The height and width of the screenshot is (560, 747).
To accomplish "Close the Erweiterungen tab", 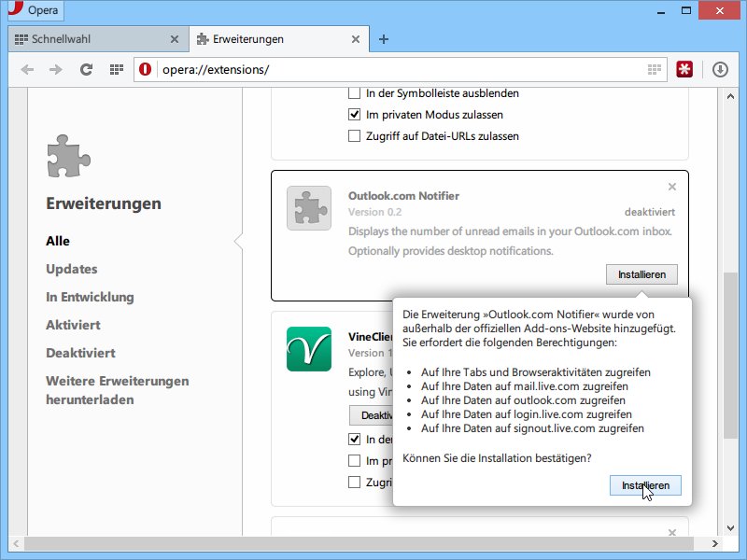I will tap(356, 39).
